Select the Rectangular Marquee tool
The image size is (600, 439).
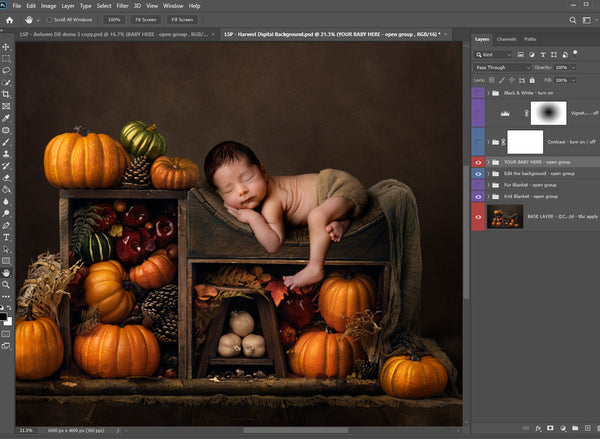7,58
